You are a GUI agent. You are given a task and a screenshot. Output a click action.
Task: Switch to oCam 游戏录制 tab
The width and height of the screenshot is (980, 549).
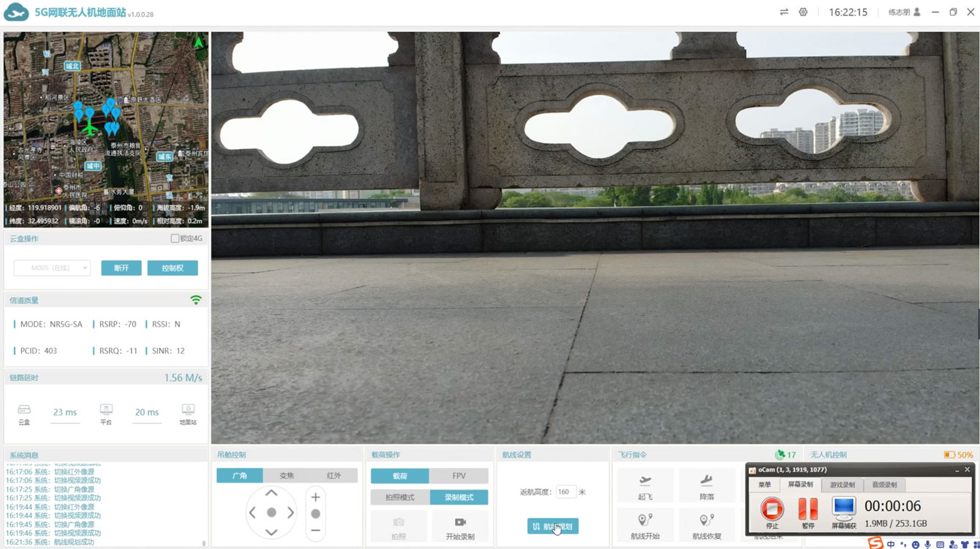842,485
